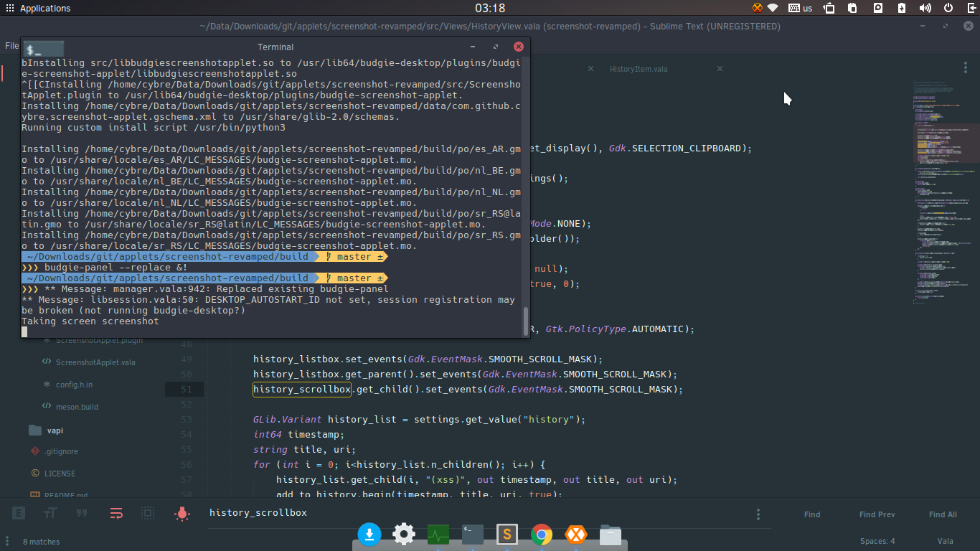Image resolution: width=980 pixels, height=551 pixels.
Task: Click the code icon beside ScreenshotApplet.vala
Action: 47,362
